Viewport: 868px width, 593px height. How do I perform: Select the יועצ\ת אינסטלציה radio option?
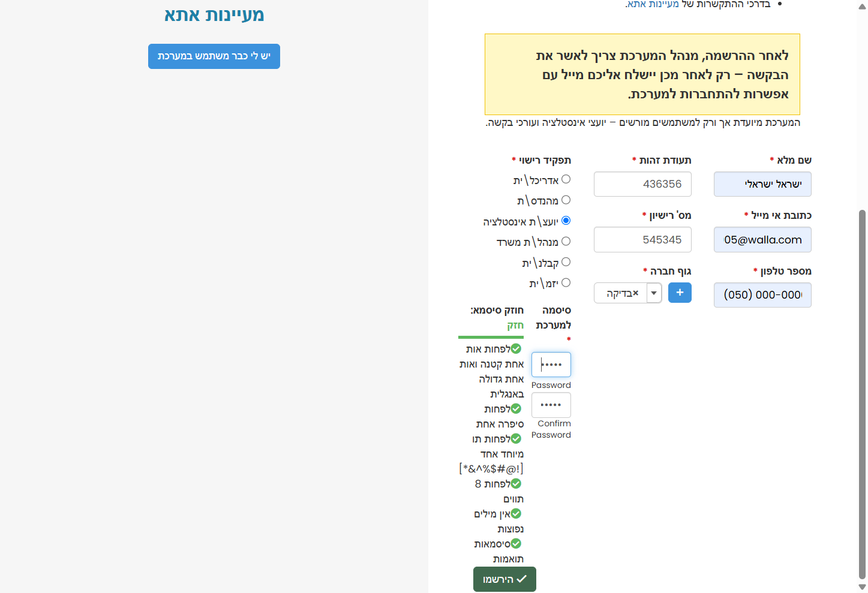coord(566,221)
